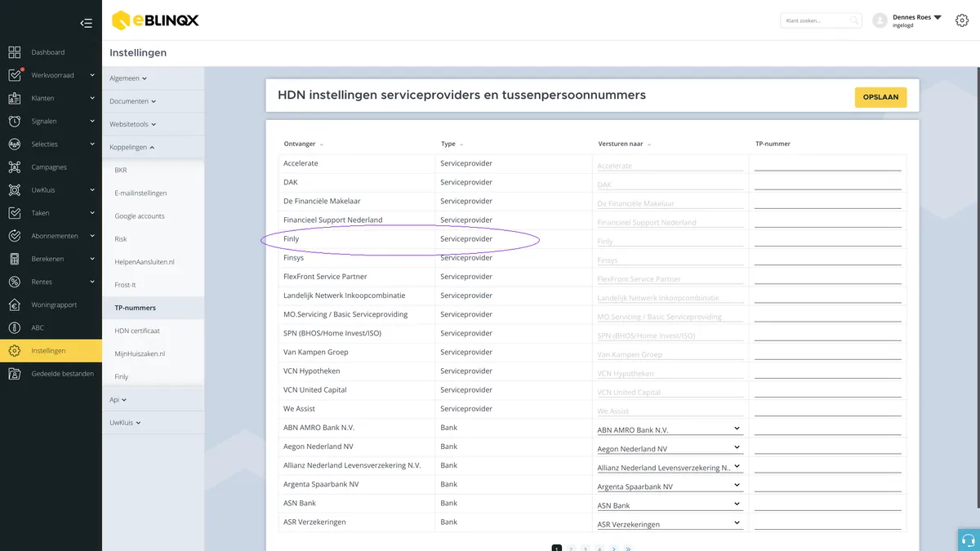This screenshot has width=980, height=551.
Task: Expand the Api settings section
Action: [118, 400]
